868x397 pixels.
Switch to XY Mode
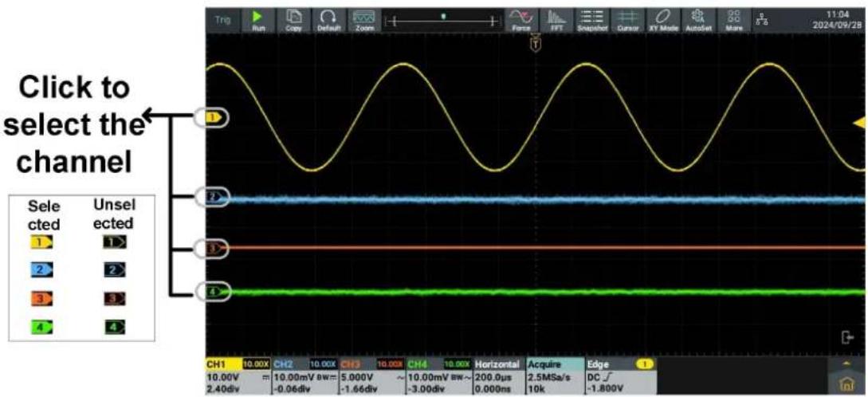662,21
